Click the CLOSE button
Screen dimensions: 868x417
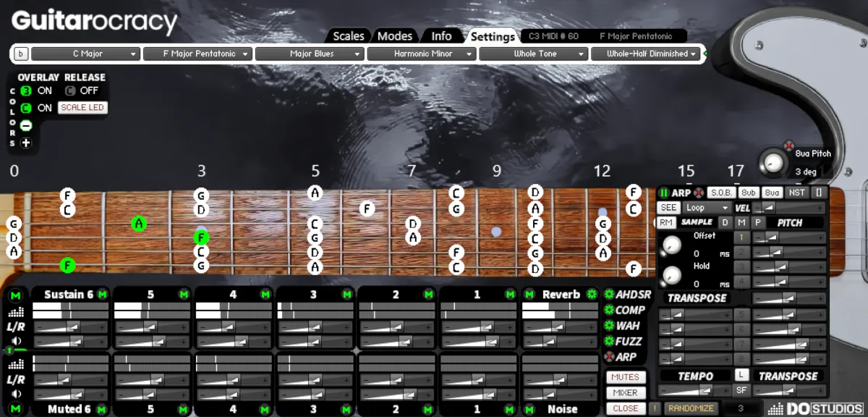click(626, 408)
